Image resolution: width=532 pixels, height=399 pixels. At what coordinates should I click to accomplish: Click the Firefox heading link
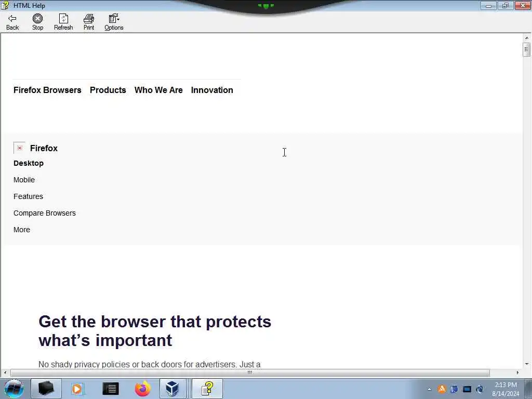point(44,148)
